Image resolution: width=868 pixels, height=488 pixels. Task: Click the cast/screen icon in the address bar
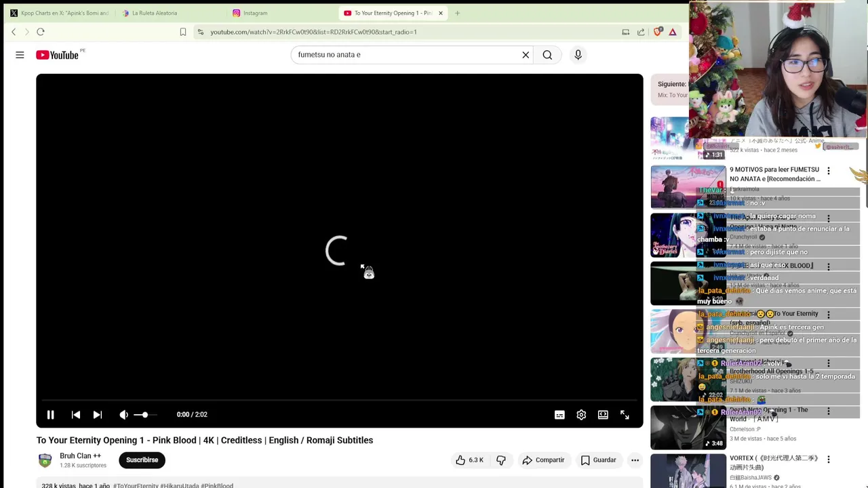[626, 32]
